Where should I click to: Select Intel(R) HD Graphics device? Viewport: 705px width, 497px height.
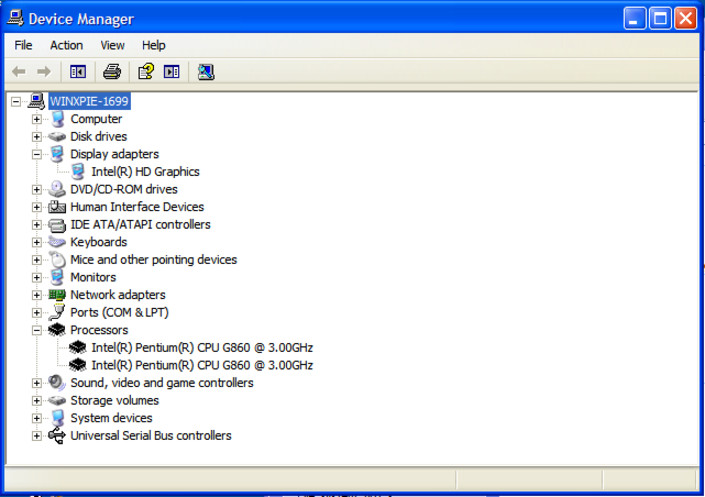(x=145, y=172)
